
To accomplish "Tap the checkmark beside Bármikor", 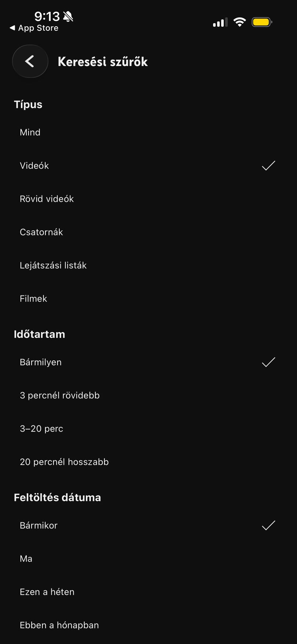I will coord(268,526).
